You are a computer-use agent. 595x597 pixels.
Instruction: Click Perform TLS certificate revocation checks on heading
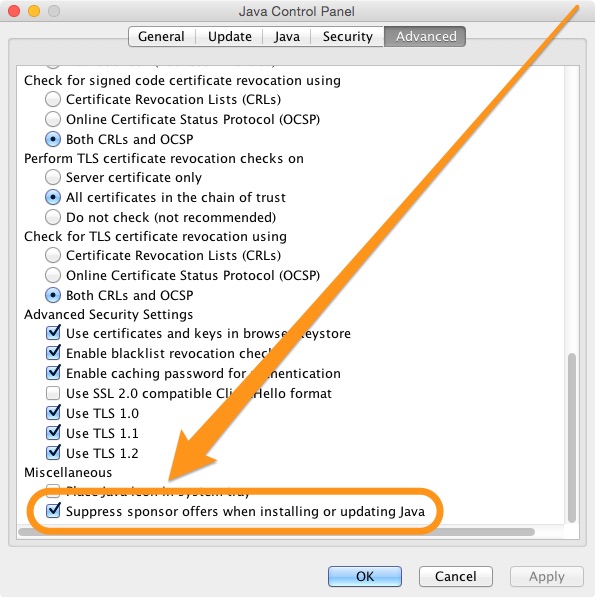tap(164, 158)
